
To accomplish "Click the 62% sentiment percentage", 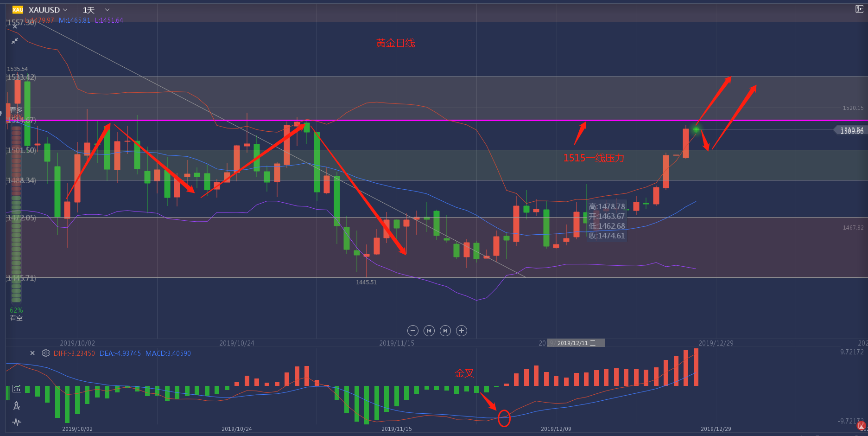I will coord(16,310).
